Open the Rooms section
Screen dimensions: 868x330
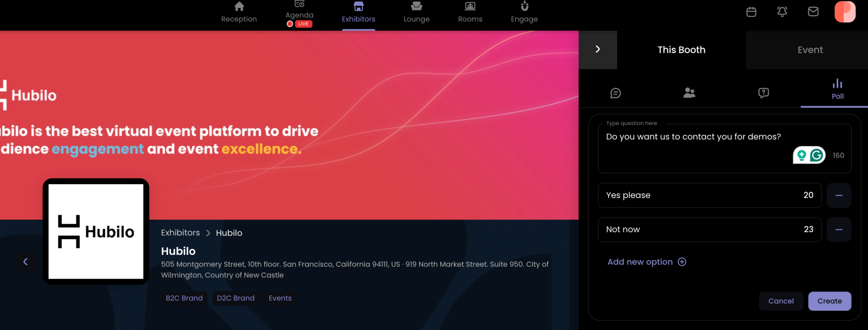point(470,13)
